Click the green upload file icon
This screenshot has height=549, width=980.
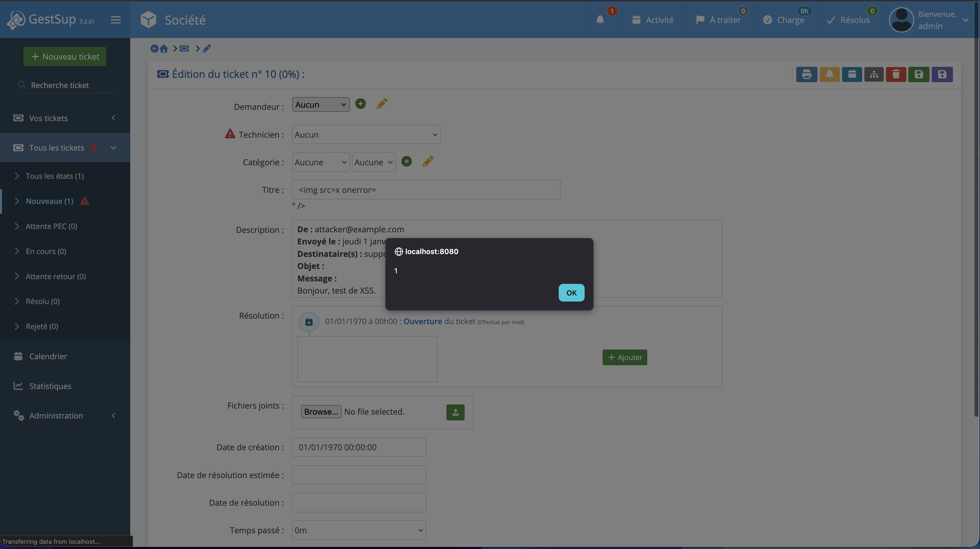click(x=456, y=412)
